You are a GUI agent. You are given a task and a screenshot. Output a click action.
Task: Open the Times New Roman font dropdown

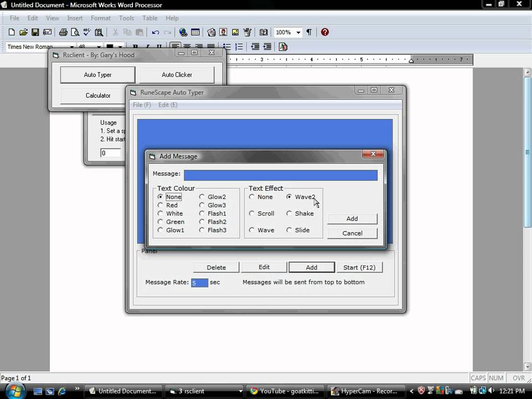click(x=71, y=47)
